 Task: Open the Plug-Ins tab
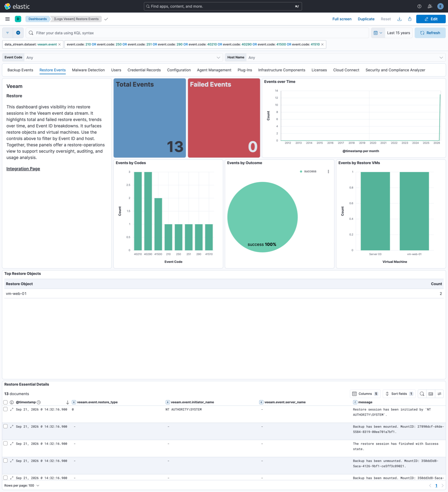tap(245, 70)
